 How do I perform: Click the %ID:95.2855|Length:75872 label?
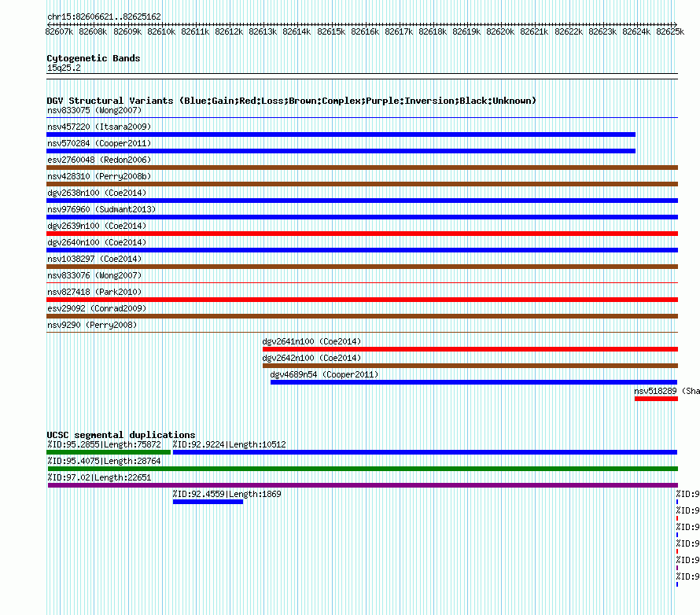click(104, 444)
